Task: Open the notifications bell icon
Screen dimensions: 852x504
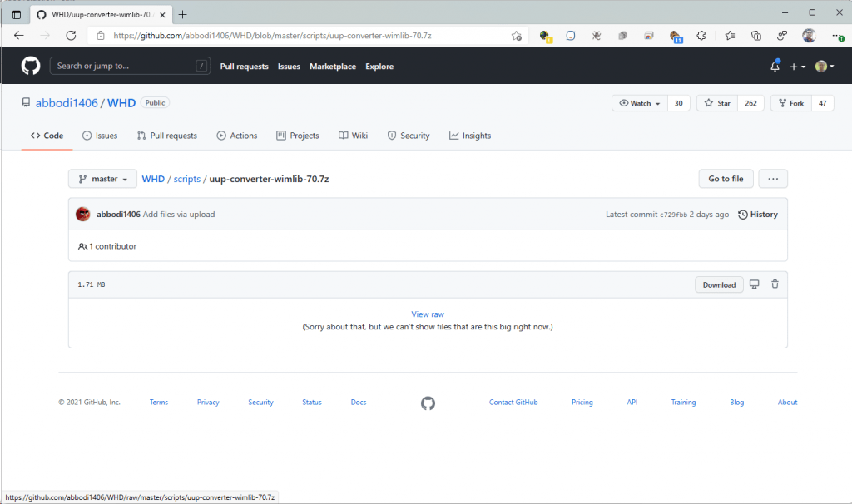Action: (x=775, y=67)
